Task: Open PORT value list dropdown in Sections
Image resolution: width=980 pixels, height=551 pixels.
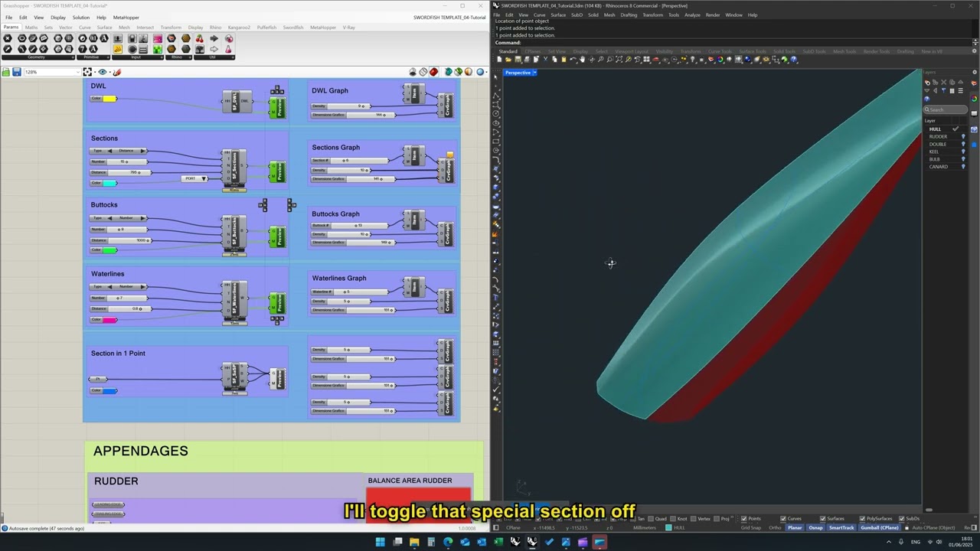Action: [204, 178]
